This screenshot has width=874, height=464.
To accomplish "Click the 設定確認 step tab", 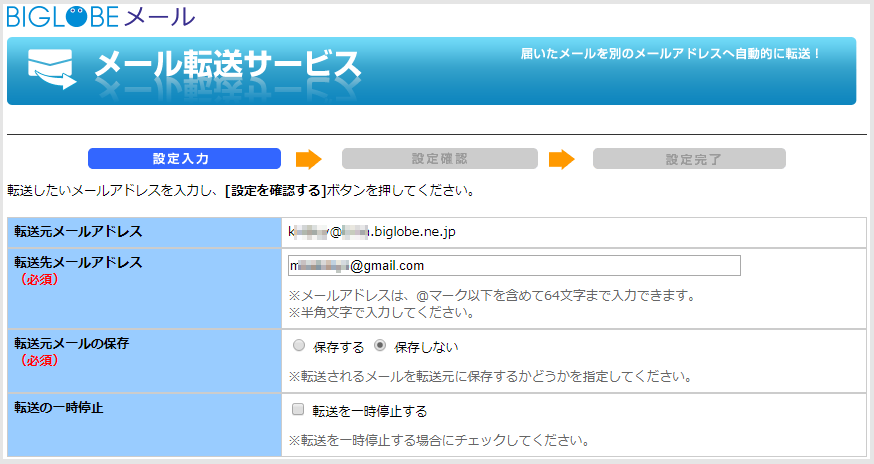I will (x=440, y=158).
